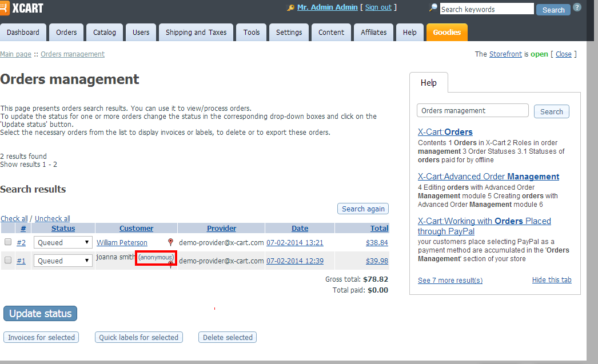Open the status dropdown for order #1
Viewport: 598px width, 364px height.
click(x=63, y=261)
